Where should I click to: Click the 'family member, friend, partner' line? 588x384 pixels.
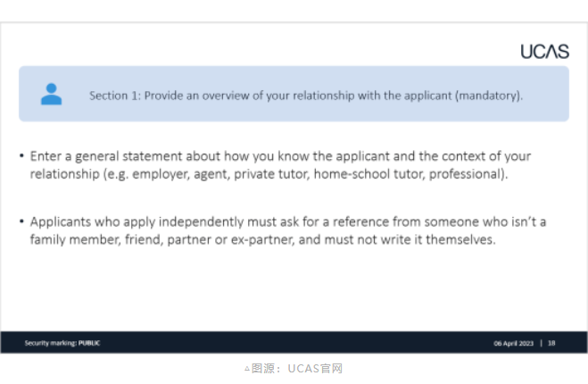click(263, 239)
